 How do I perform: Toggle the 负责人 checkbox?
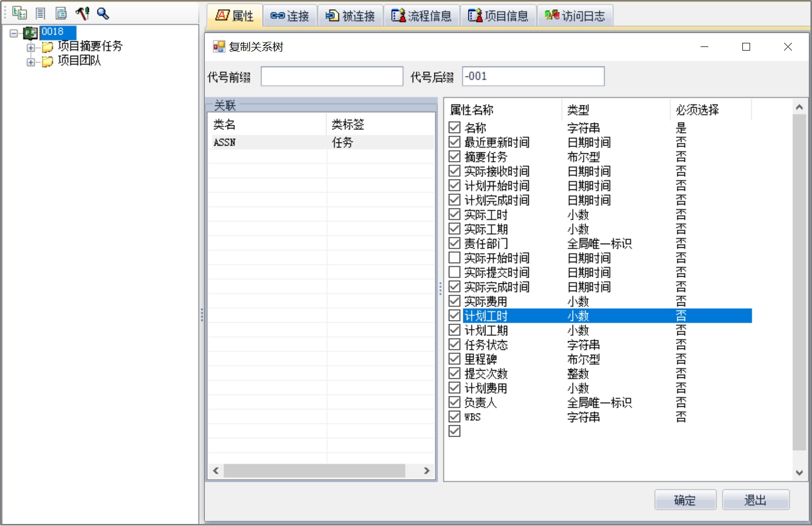[x=454, y=402]
